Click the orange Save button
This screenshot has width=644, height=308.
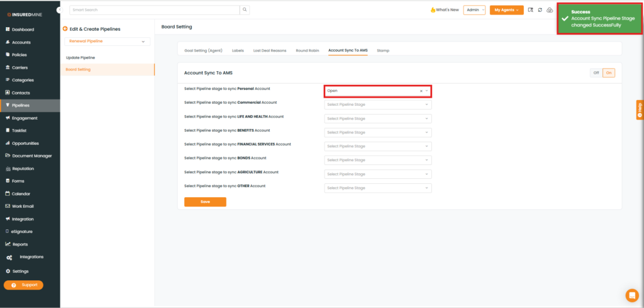click(x=205, y=202)
